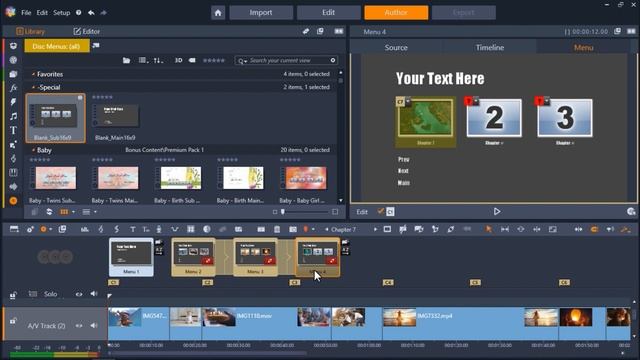Click the C4 chapter marker
Image resolution: width=640 pixels, height=360 pixels.
click(388, 282)
